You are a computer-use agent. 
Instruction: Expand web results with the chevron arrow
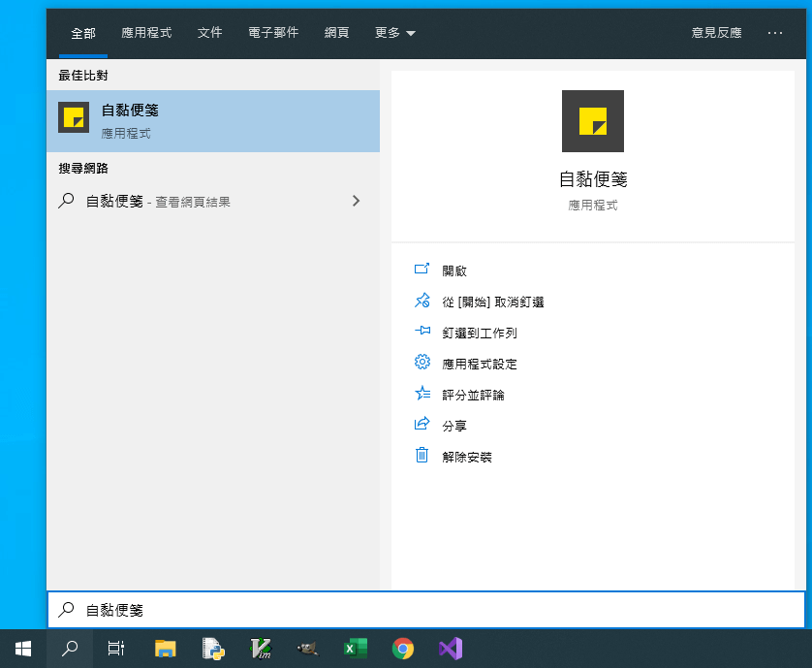356,201
